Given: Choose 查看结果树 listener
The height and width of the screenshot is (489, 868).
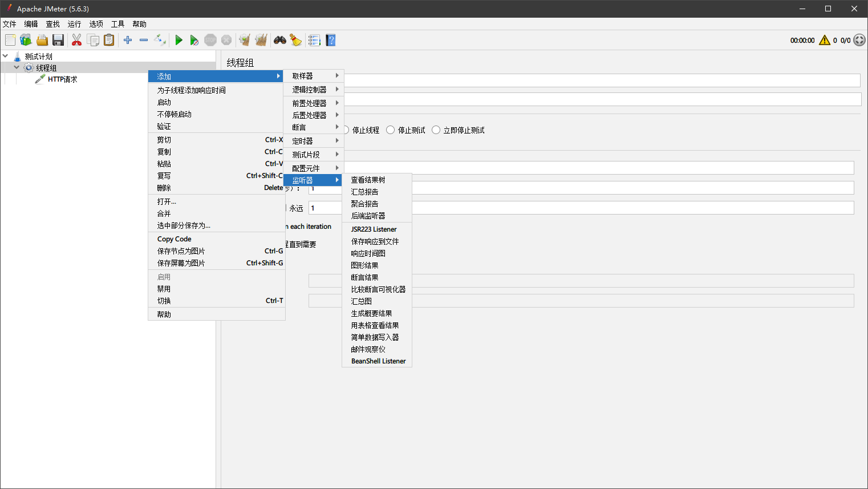Looking at the screenshot, I should point(376,180).
